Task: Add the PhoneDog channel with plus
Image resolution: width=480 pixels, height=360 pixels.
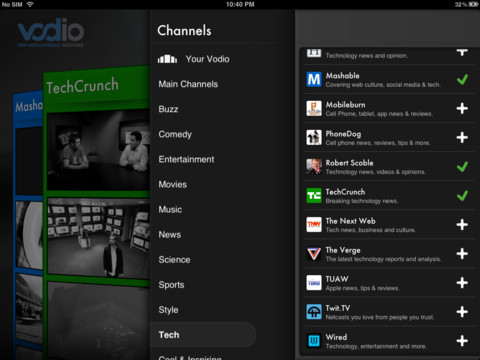Action: (x=462, y=137)
